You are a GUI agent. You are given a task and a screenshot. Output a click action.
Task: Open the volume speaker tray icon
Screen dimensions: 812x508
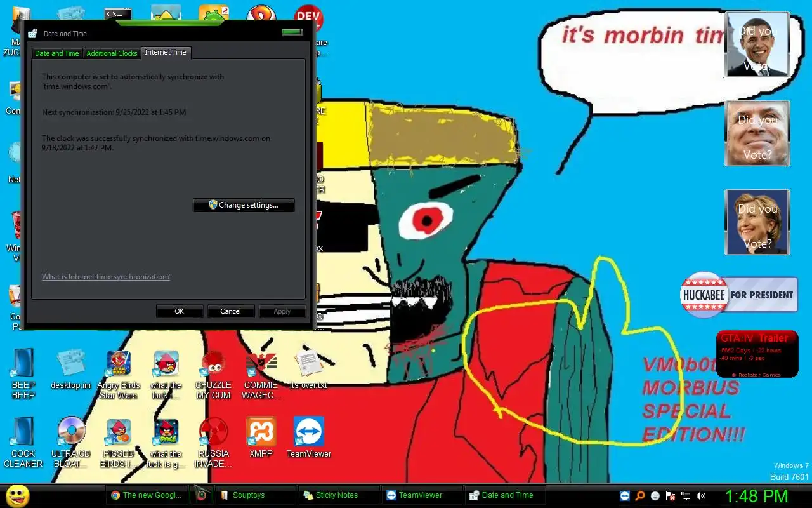click(x=701, y=496)
